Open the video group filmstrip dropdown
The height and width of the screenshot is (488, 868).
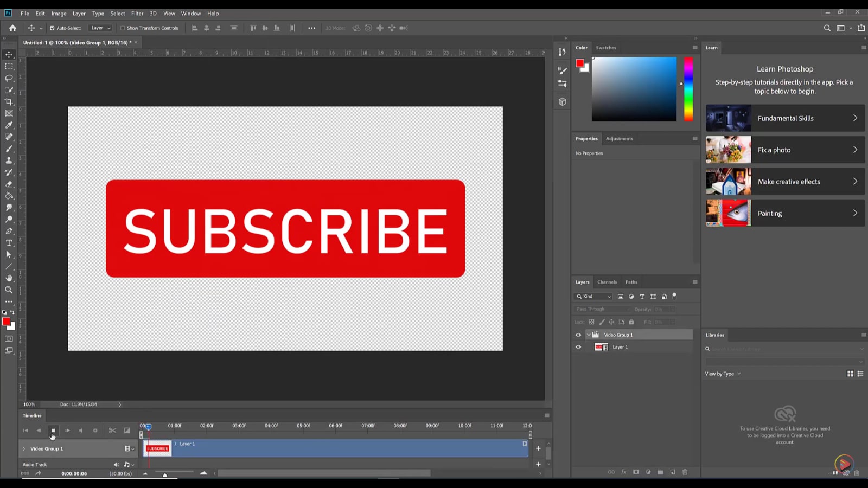click(129, 449)
